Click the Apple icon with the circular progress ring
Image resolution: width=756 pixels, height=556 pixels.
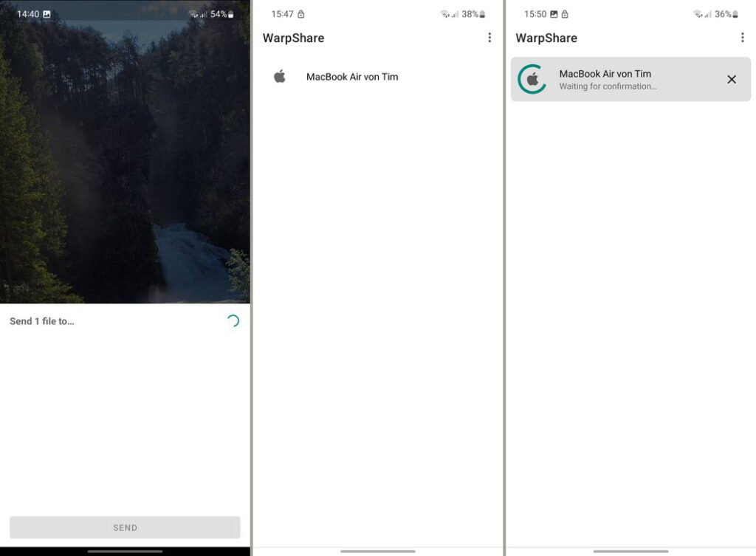pos(532,79)
